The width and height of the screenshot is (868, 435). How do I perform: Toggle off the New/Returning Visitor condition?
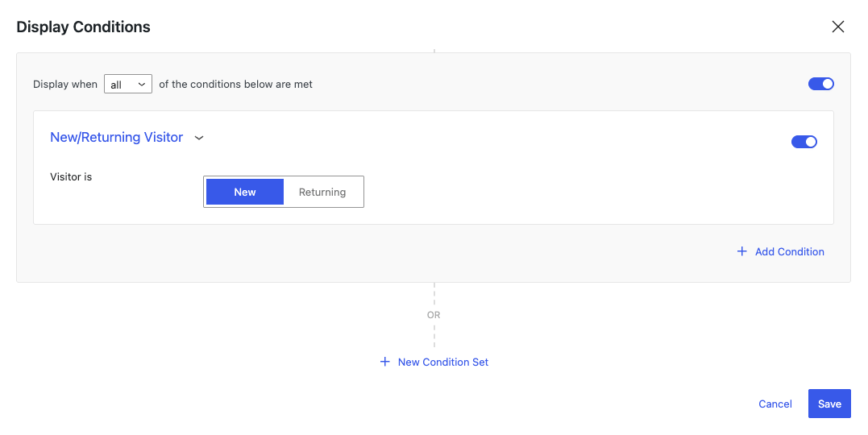click(804, 142)
